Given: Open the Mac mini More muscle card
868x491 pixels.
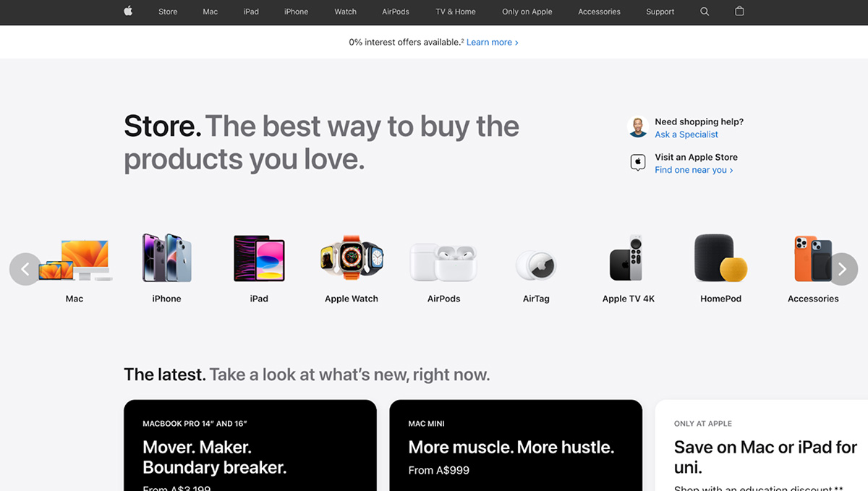Looking at the screenshot, I should pyautogui.click(x=516, y=445).
